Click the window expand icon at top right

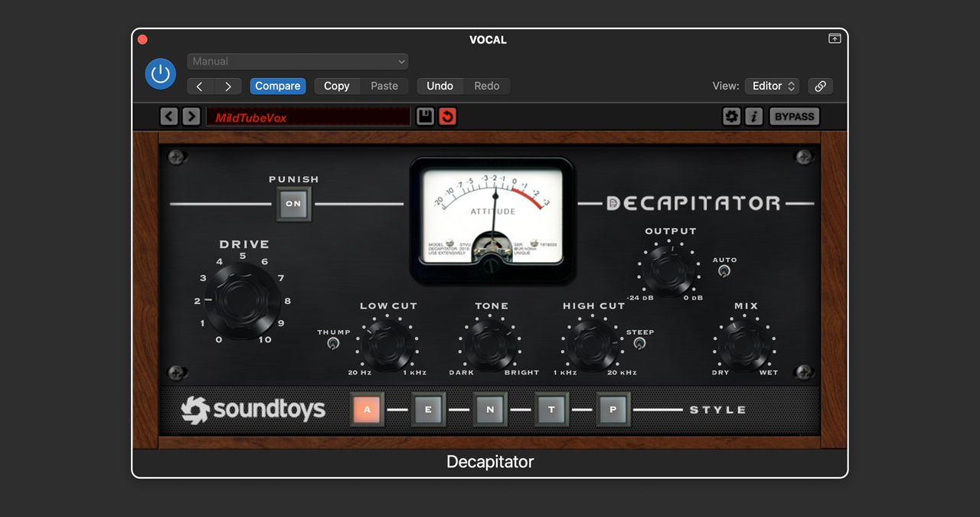(x=835, y=38)
